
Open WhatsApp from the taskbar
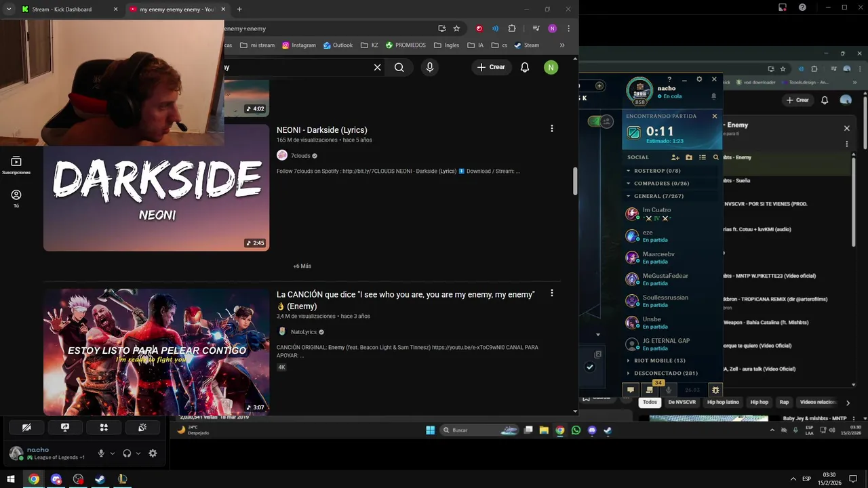tap(576, 430)
